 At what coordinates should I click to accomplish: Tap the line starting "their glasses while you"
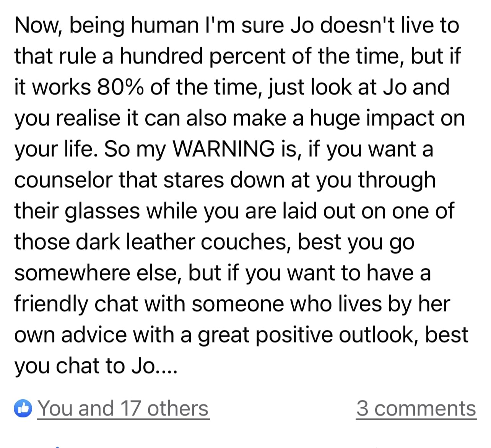point(234,211)
